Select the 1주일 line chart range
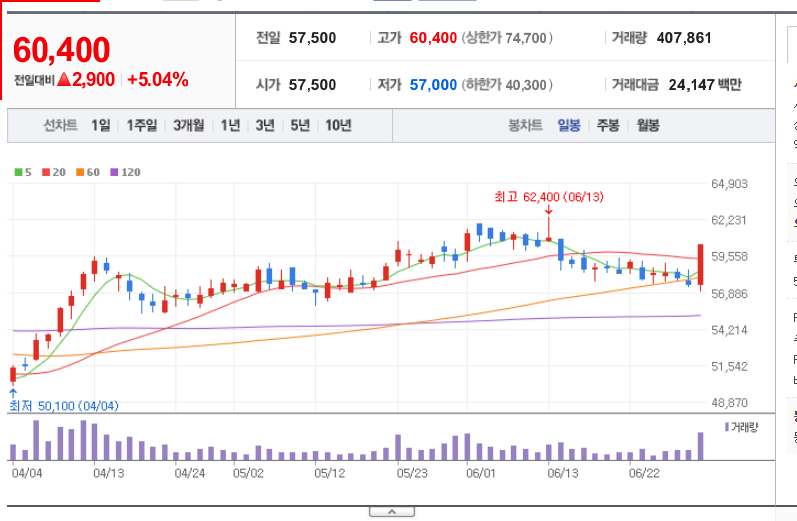 (142, 125)
